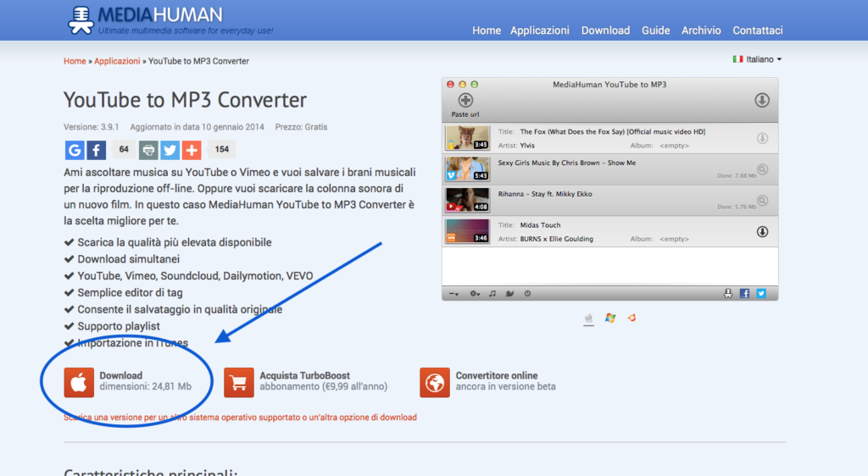This screenshot has width=868, height=476.
Task: Click the download-all arrow icon in toolbar
Action: [x=762, y=100]
